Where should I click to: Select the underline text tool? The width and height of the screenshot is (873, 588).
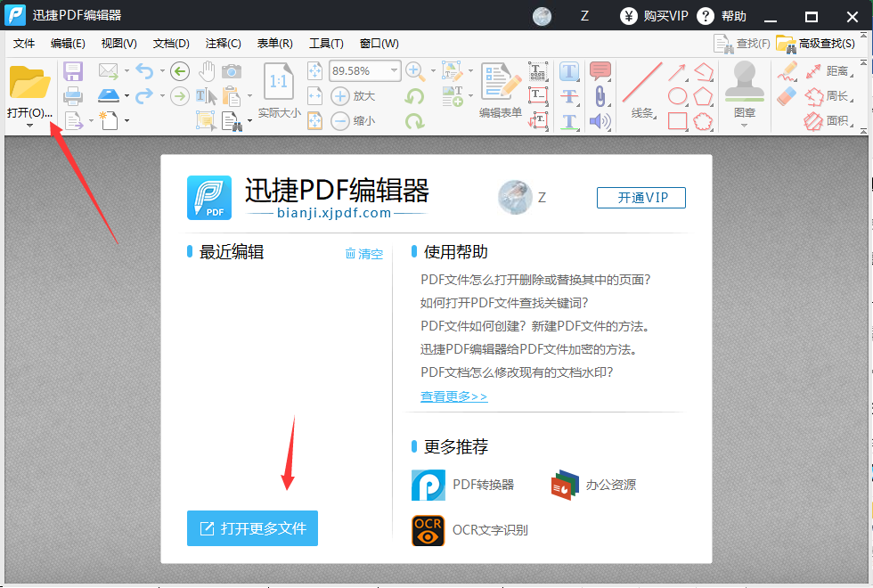coord(569,121)
